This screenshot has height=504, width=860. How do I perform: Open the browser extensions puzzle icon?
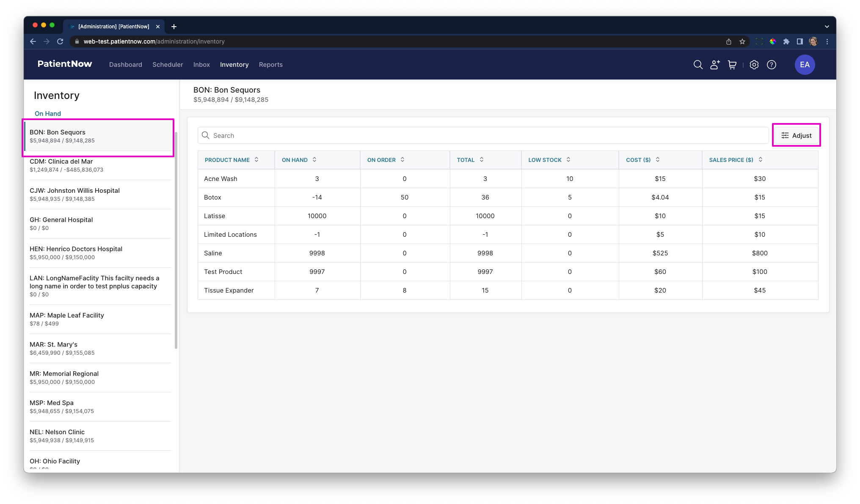786,41
